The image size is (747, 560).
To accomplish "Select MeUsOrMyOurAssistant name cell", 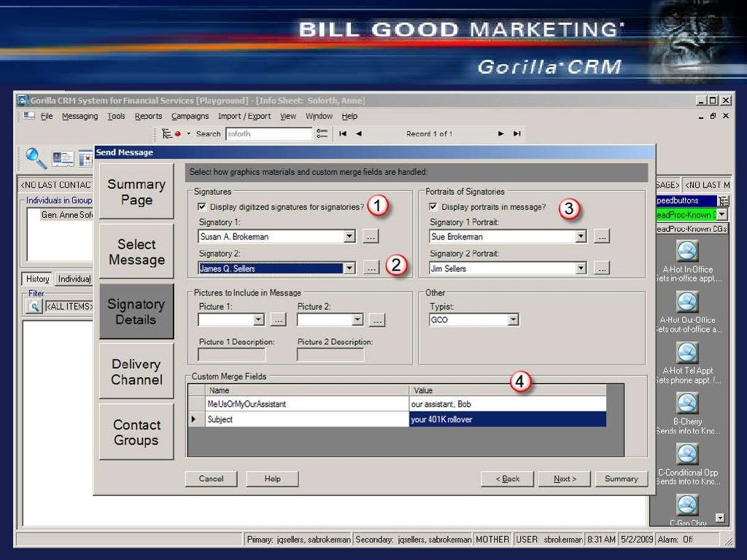I will coord(307,404).
